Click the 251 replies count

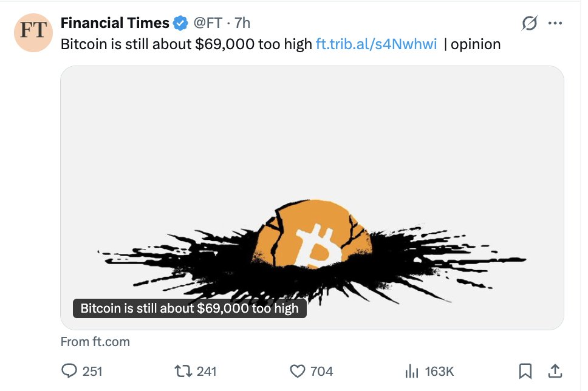tap(92, 371)
